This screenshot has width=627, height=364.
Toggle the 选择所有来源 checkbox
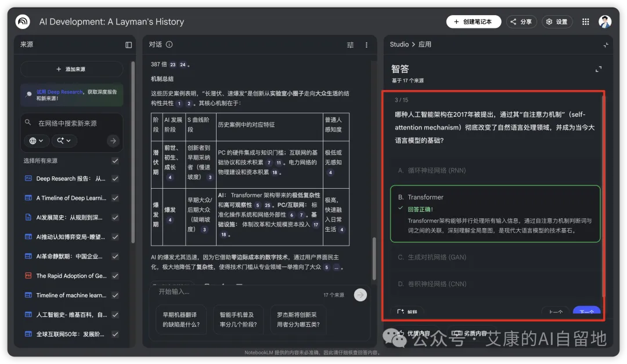coord(115,161)
